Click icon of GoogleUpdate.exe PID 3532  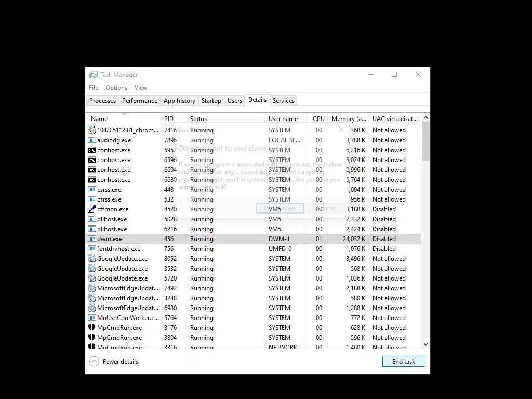[x=91, y=269]
